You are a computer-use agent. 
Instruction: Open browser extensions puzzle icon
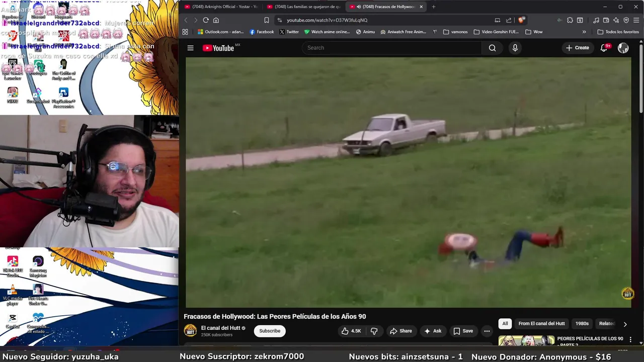(x=570, y=20)
